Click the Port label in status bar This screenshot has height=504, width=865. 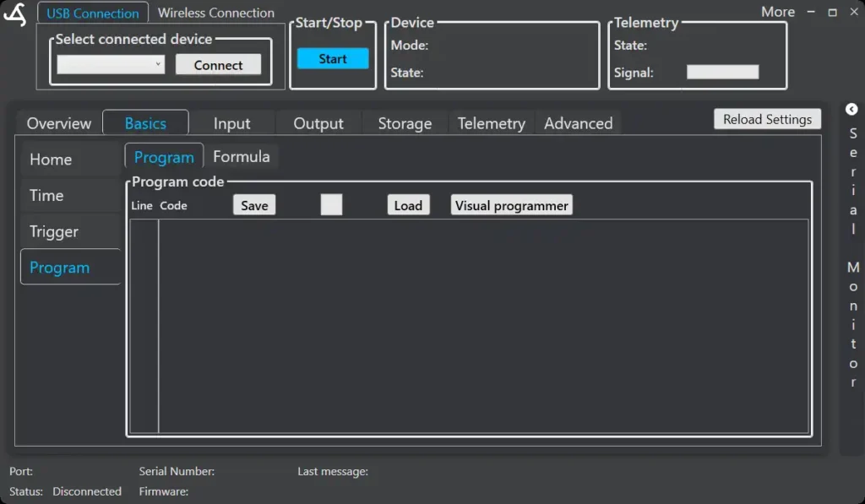pos(21,471)
